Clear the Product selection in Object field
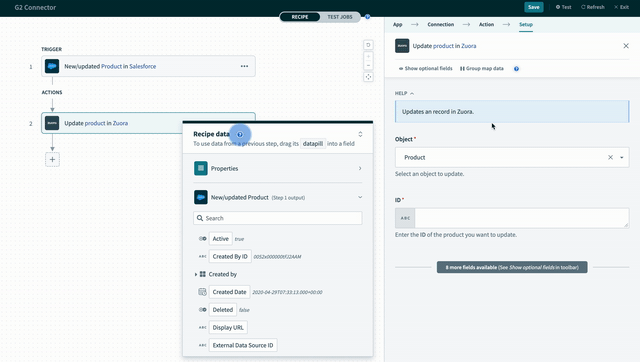Image resolution: width=640 pixels, height=362 pixels. click(610, 157)
